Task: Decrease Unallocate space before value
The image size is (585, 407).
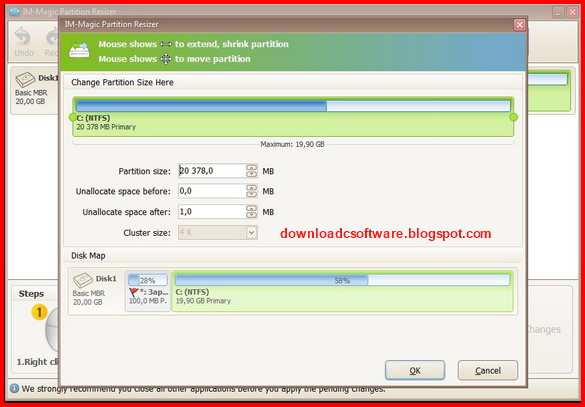Action: coord(251,194)
